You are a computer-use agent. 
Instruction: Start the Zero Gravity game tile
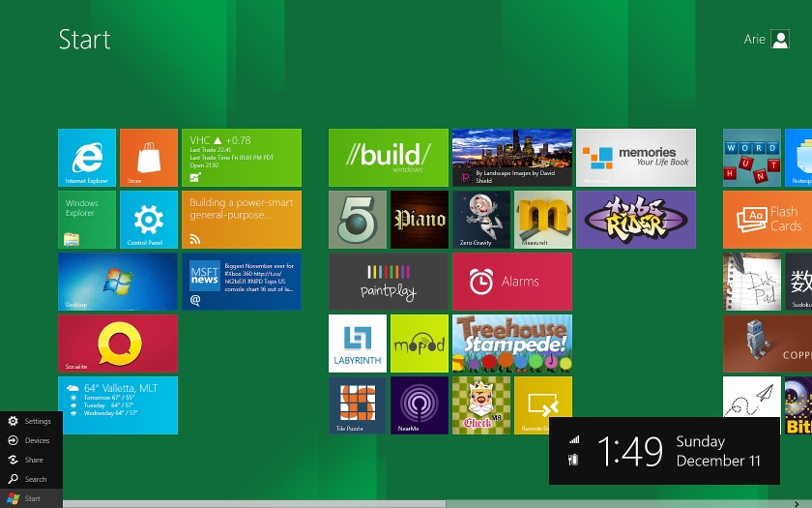(481, 220)
